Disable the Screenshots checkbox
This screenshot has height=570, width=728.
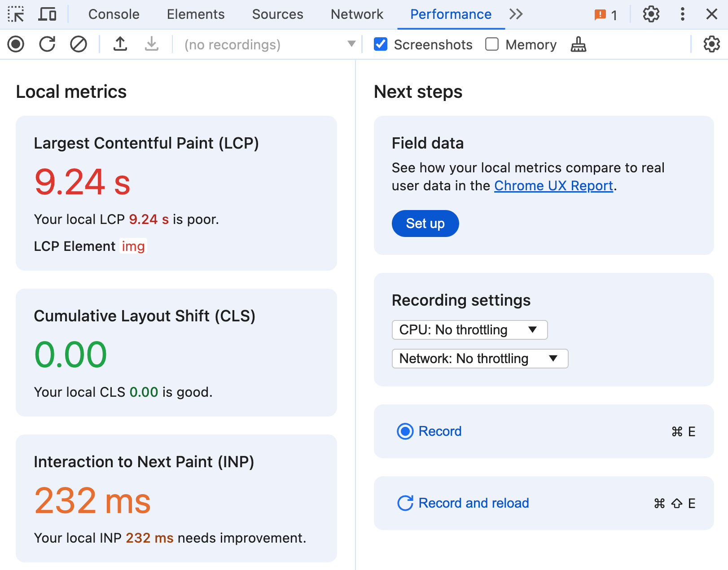tap(380, 44)
